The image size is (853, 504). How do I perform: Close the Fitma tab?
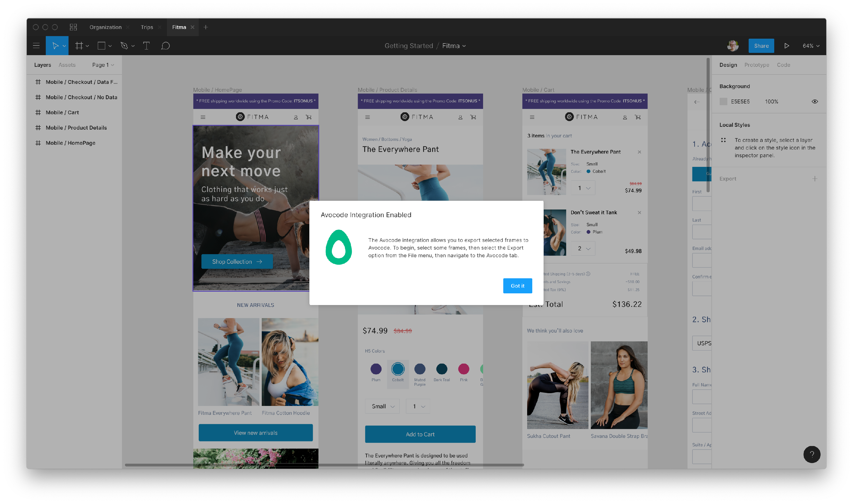(x=192, y=27)
